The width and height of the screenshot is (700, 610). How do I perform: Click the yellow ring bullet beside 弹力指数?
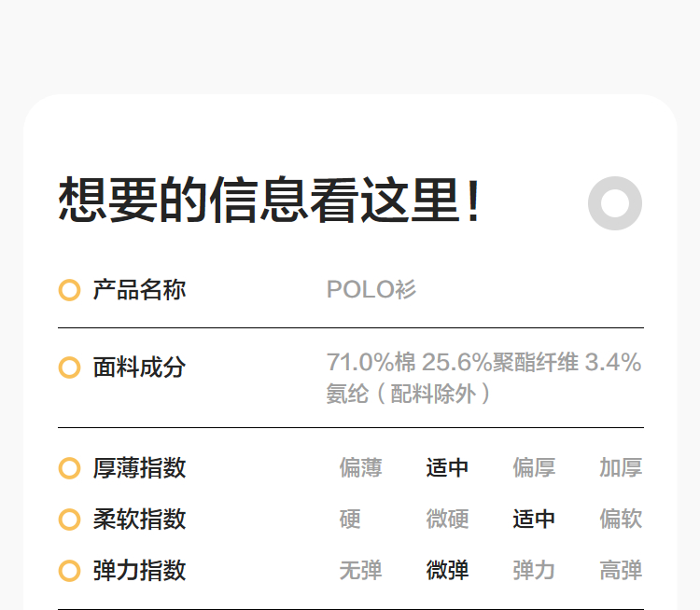[x=69, y=571]
